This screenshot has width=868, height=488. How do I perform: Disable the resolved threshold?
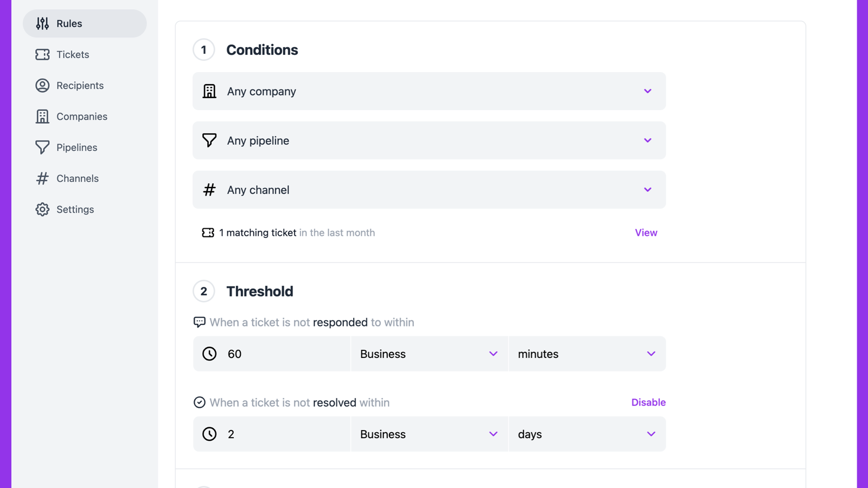[x=648, y=402]
